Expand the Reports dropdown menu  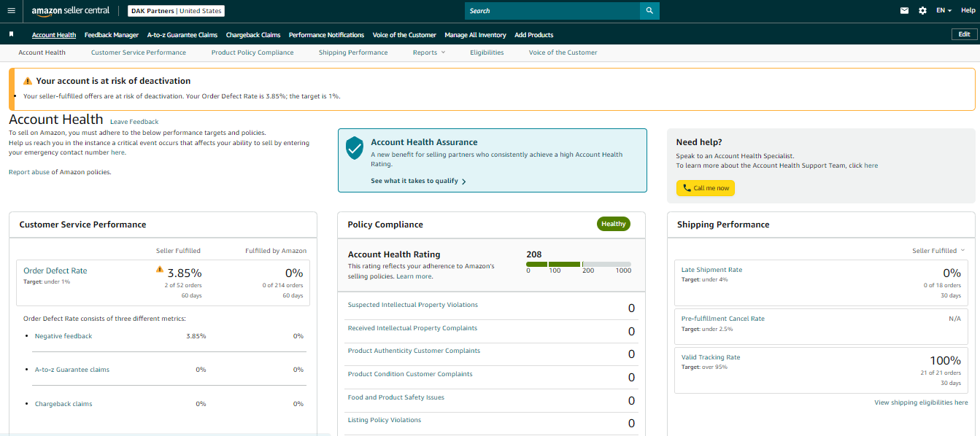click(428, 52)
